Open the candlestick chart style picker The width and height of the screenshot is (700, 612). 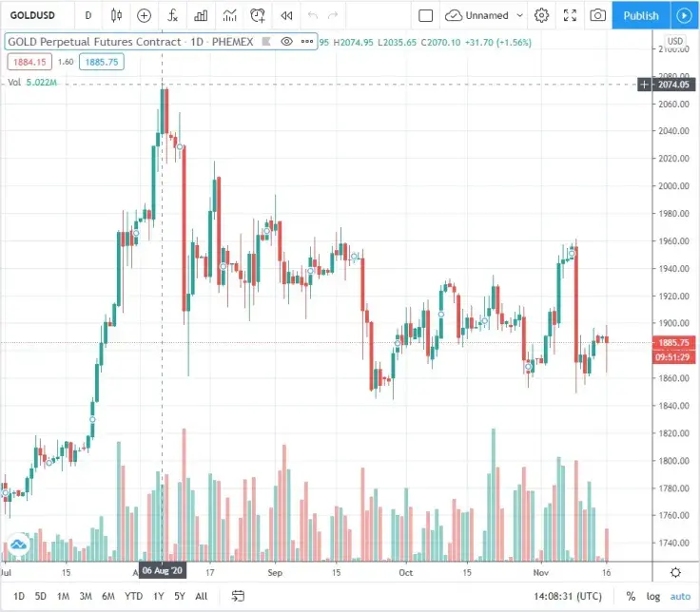click(x=116, y=15)
